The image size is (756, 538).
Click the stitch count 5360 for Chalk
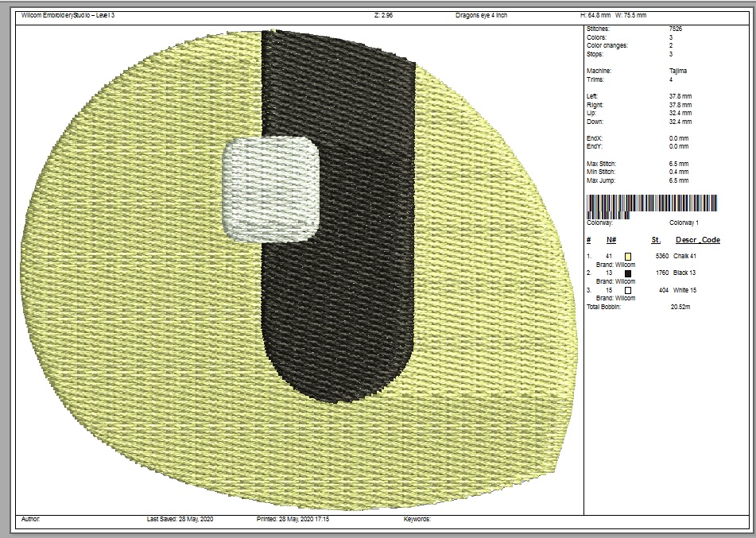(x=662, y=257)
